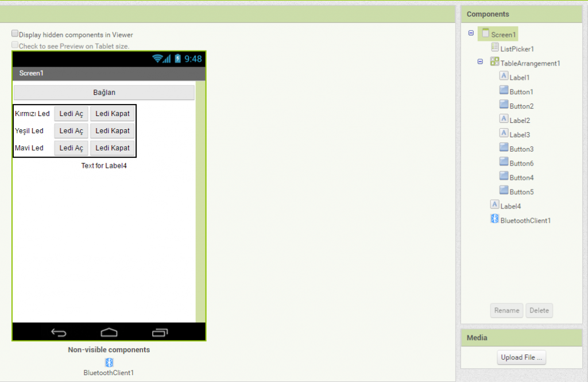The height and width of the screenshot is (382, 588).
Task: Select Button5 in the Components tree
Action: tap(521, 192)
